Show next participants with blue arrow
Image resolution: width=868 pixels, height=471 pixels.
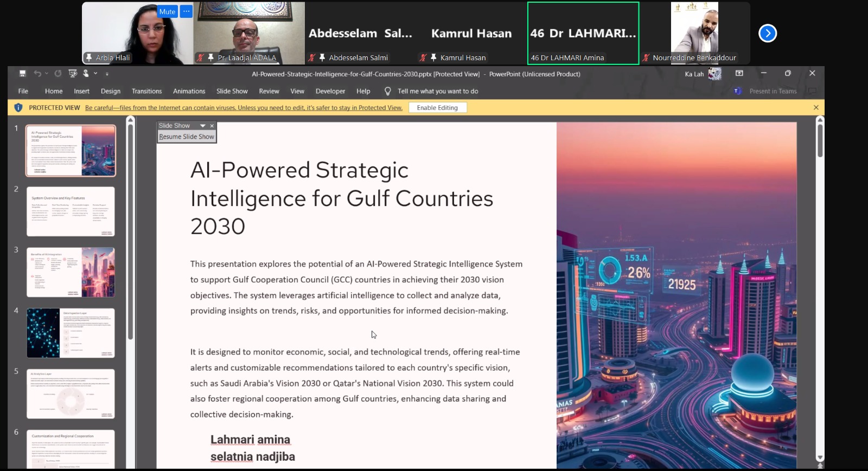pos(768,33)
